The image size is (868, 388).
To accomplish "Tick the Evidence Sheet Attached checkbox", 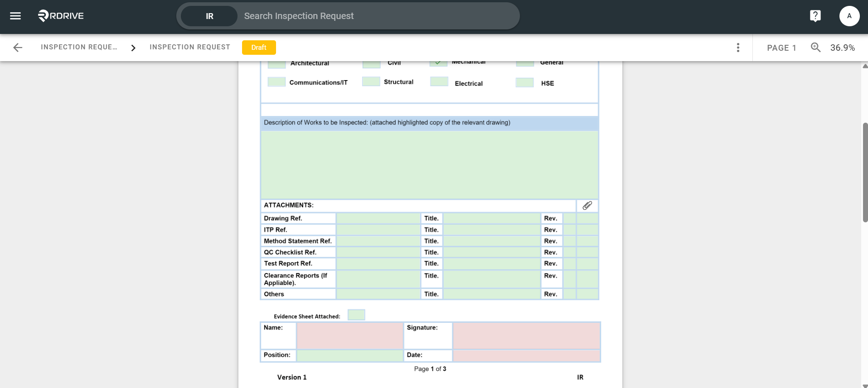I will [x=356, y=315].
